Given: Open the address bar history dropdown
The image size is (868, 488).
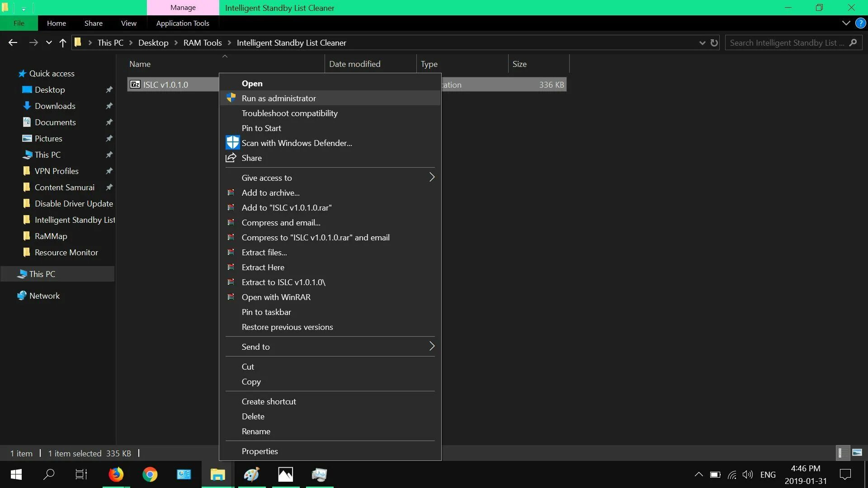Looking at the screenshot, I should click(702, 43).
